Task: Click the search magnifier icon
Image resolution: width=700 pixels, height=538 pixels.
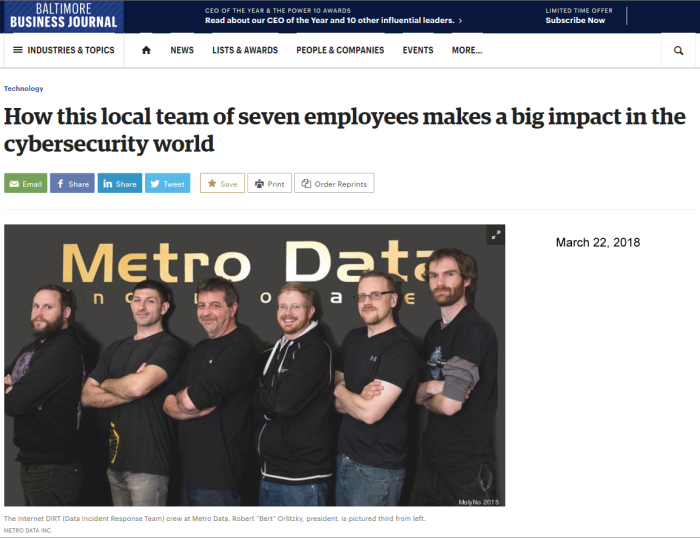Action: pyautogui.click(x=678, y=50)
